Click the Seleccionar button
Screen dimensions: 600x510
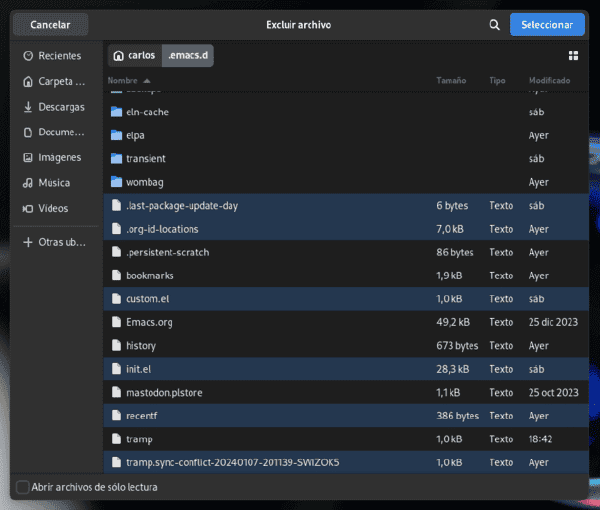click(547, 24)
